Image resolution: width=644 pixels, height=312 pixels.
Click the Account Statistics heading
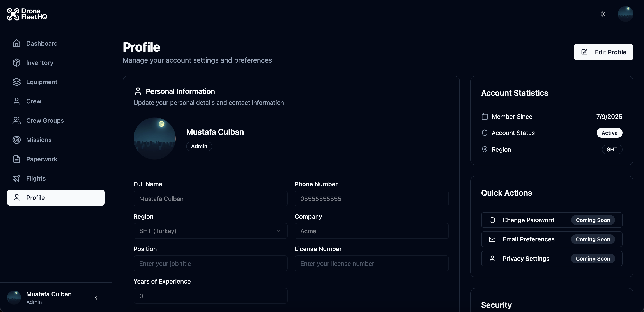click(515, 93)
